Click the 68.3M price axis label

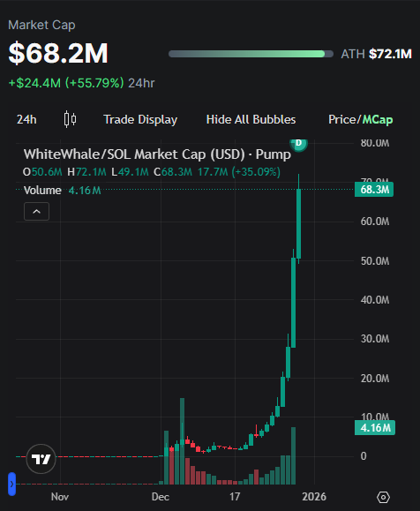(374, 190)
